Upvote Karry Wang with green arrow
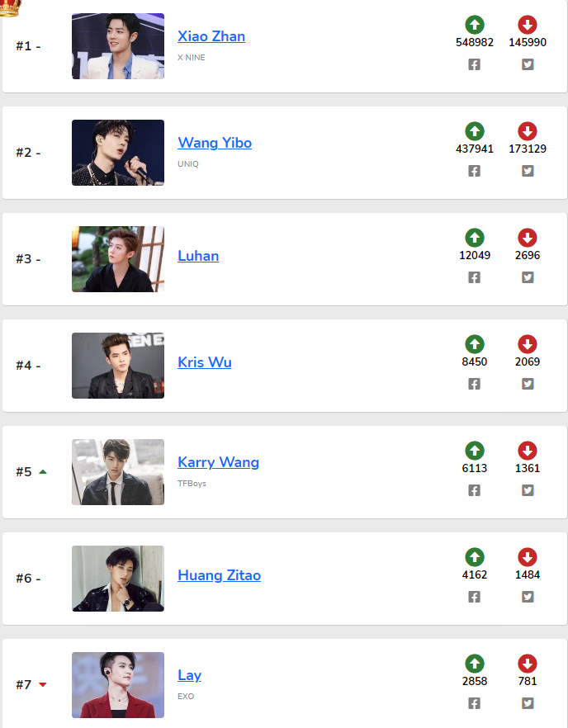This screenshot has height=728, width=568. tap(475, 451)
